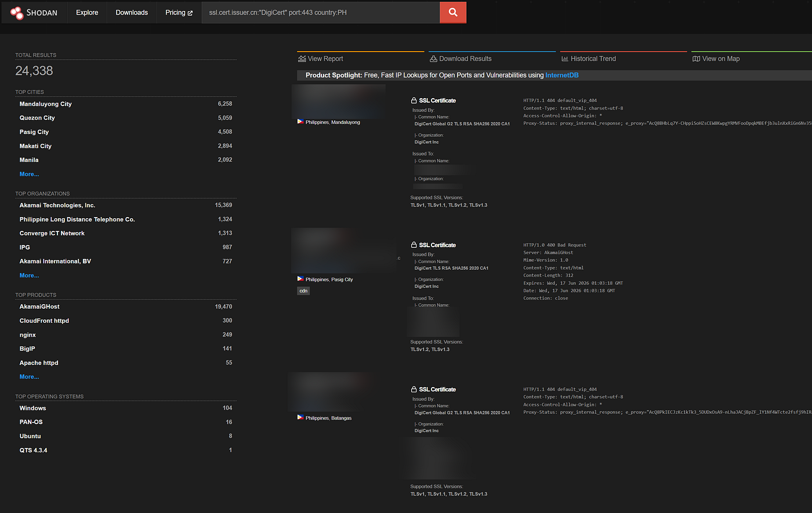The image size is (812, 513).
Task: Filter results by Quezon City
Action: click(37, 118)
